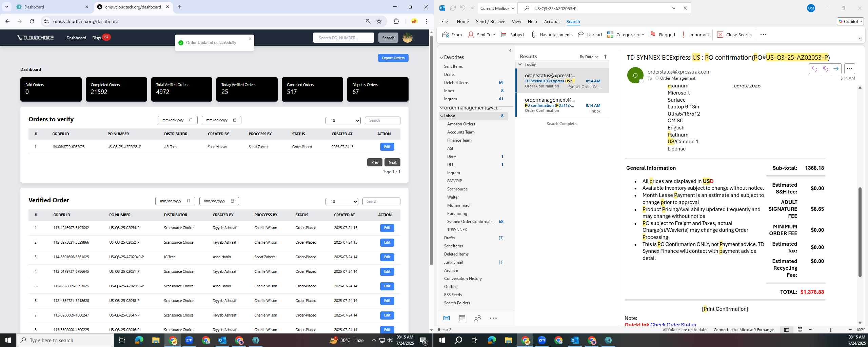This screenshot has height=347, width=868.
Task: Click Outlook Reply icon
Action: click(814, 69)
